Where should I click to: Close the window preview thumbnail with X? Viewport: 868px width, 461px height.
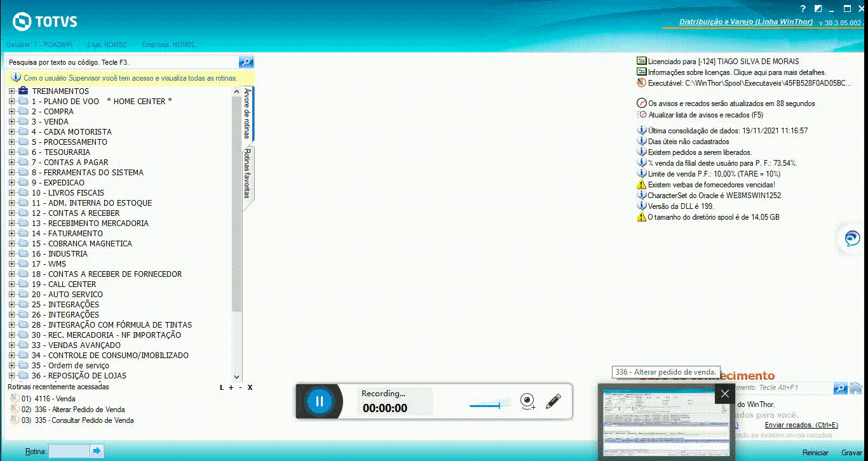[x=724, y=394]
